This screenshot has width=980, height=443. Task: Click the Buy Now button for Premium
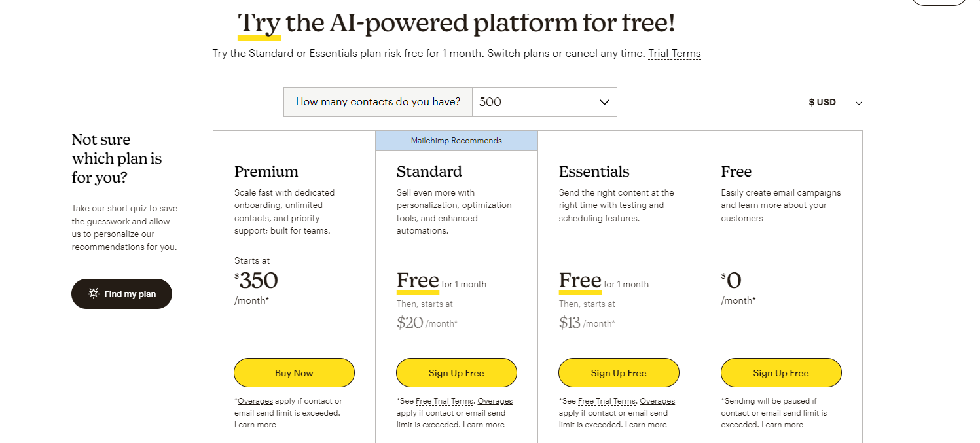coord(294,373)
